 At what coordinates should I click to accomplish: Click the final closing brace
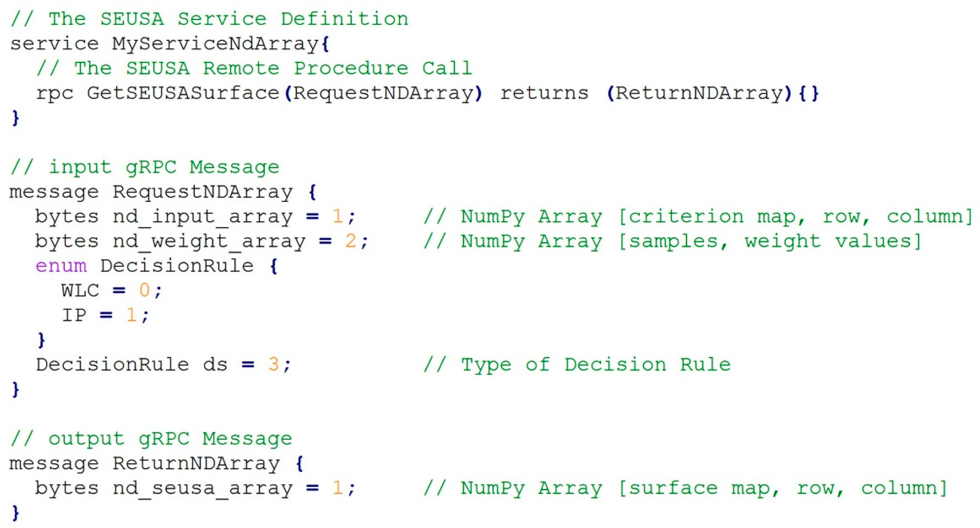[15, 513]
